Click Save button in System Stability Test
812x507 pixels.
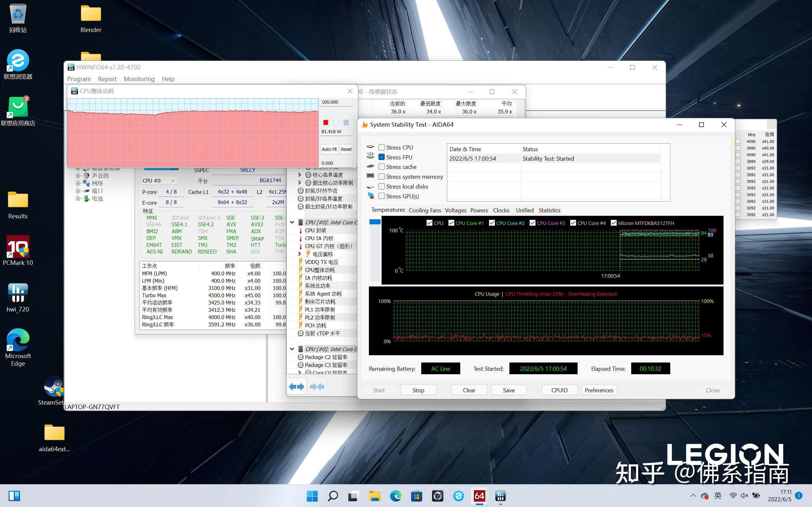point(507,390)
